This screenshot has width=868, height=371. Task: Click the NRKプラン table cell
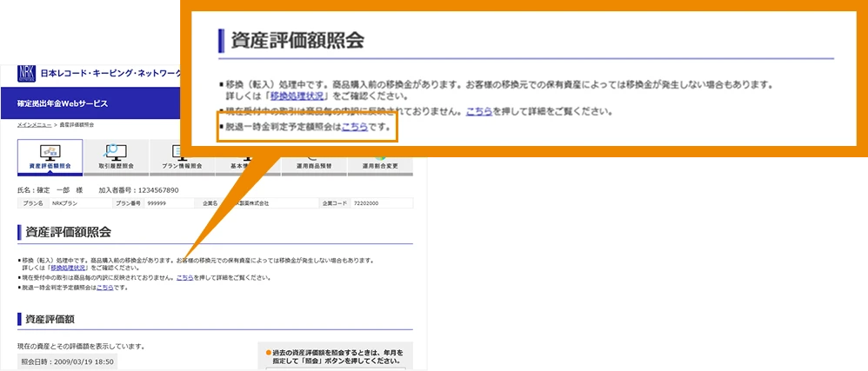coord(81,203)
